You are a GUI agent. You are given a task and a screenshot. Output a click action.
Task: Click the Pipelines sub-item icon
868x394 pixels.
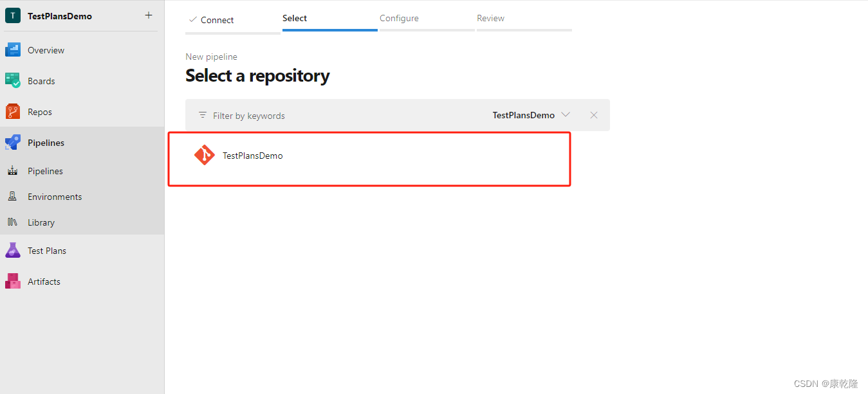(12, 171)
